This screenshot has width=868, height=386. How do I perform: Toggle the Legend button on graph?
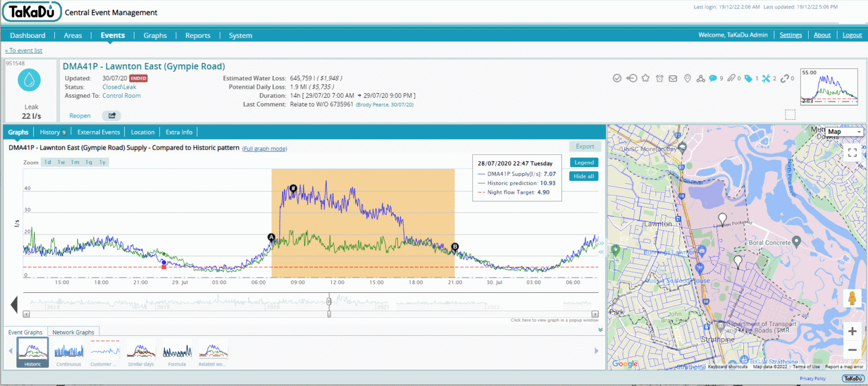pyautogui.click(x=583, y=162)
